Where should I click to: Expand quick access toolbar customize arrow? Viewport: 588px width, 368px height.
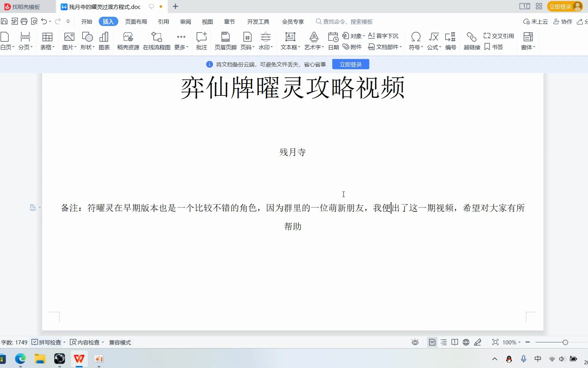click(x=68, y=21)
